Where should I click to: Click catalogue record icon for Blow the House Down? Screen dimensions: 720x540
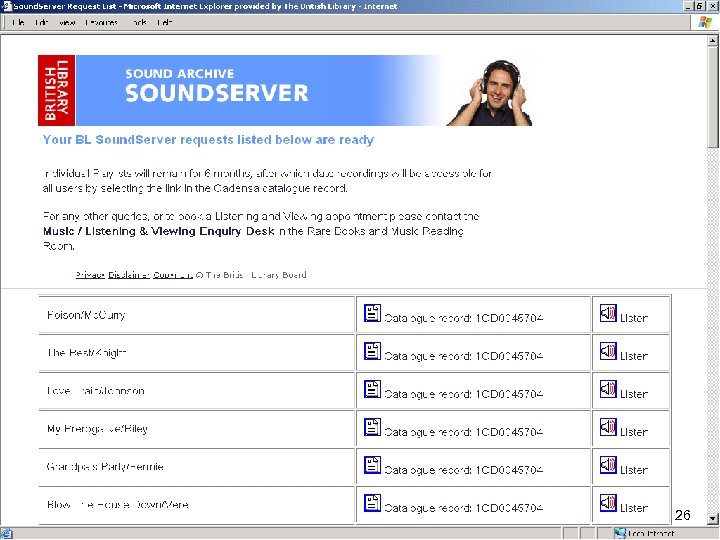click(372, 503)
